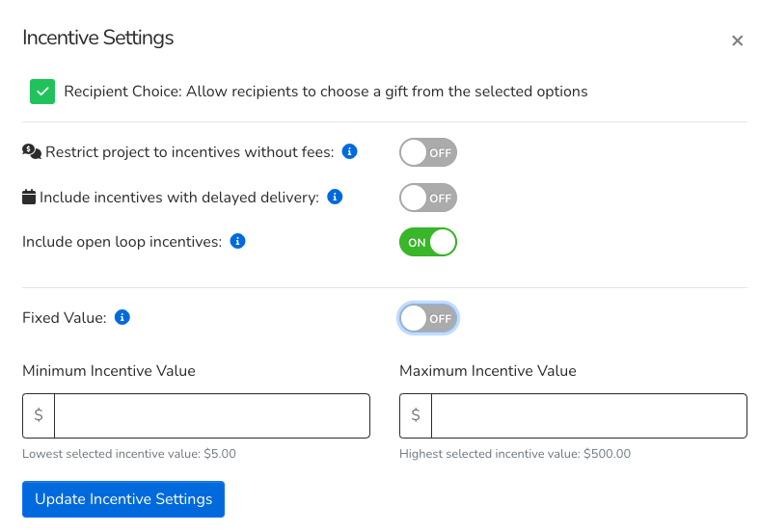Click the dollar sign in maximum field
This screenshot has height=532, width=760.
[x=416, y=415]
